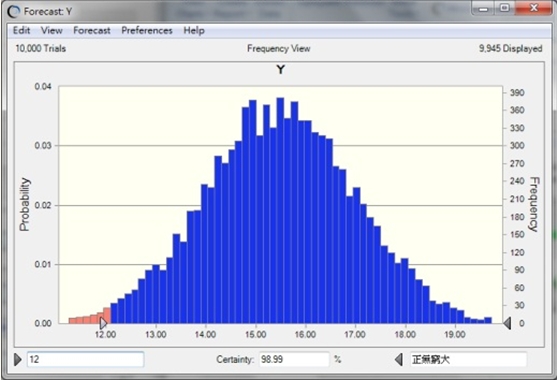Open the Preferences menu

(147, 31)
